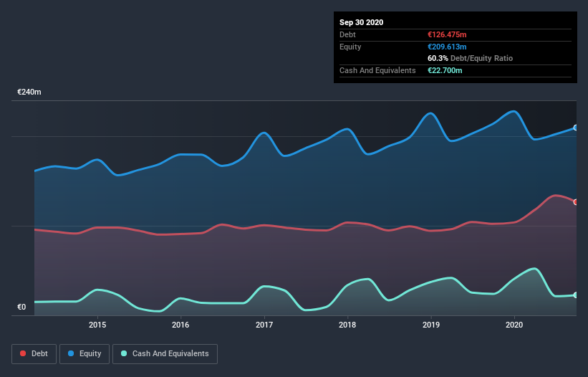Click the teal Cash endpoint marker
The width and height of the screenshot is (588, 377).
click(x=576, y=295)
